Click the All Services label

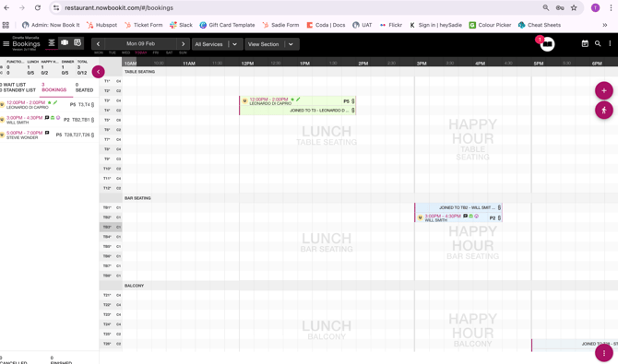click(208, 44)
